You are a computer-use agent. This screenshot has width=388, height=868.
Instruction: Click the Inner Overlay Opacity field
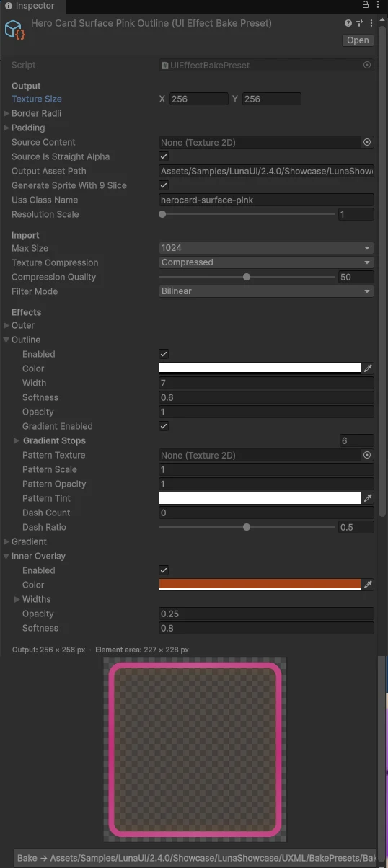point(266,614)
